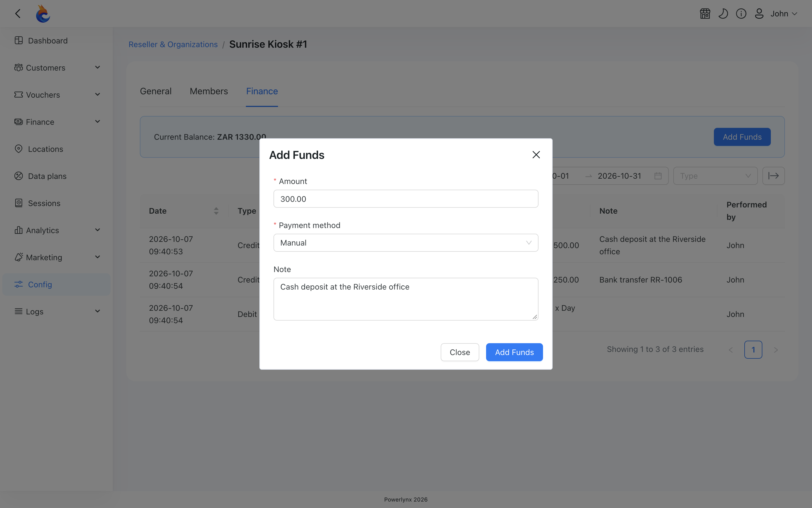
Task: Open the Type filter dropdown
Action: pyautogui.click(x=715, y=176)
